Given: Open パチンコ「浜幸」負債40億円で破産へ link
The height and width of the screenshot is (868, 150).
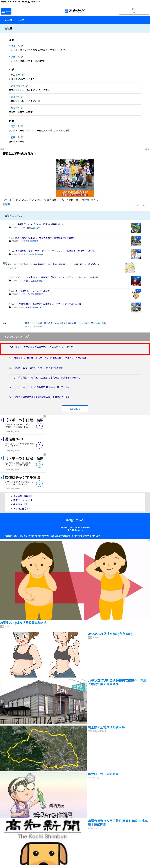Looking at the screenshot, I should tap(117, 682).
